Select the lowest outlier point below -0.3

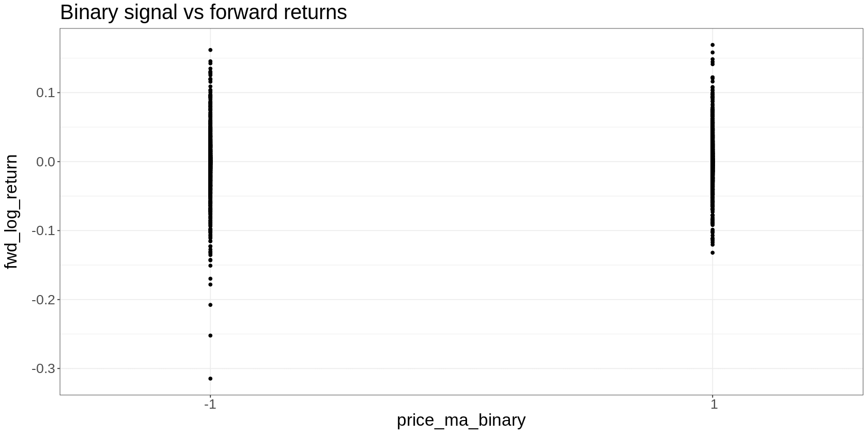point(210,379)
